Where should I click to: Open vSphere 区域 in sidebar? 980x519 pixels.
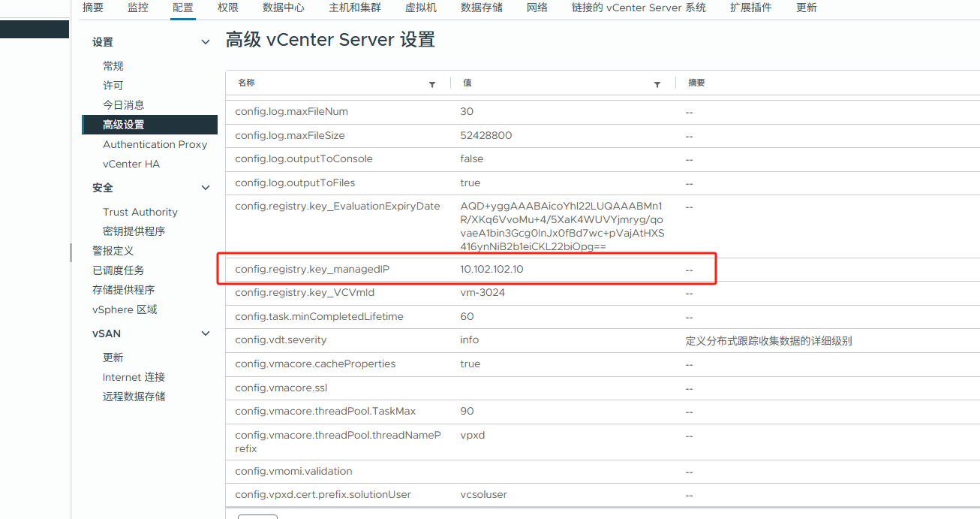[125, 309]
